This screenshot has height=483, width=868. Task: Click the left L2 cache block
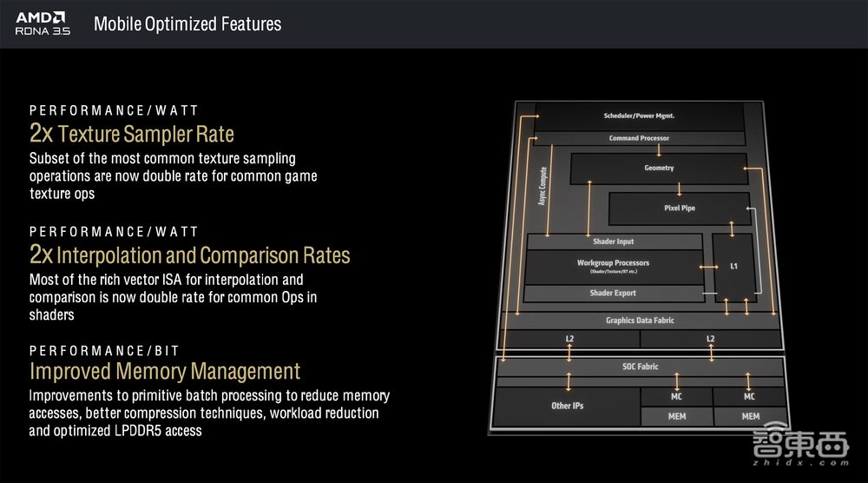pos(569,339)
